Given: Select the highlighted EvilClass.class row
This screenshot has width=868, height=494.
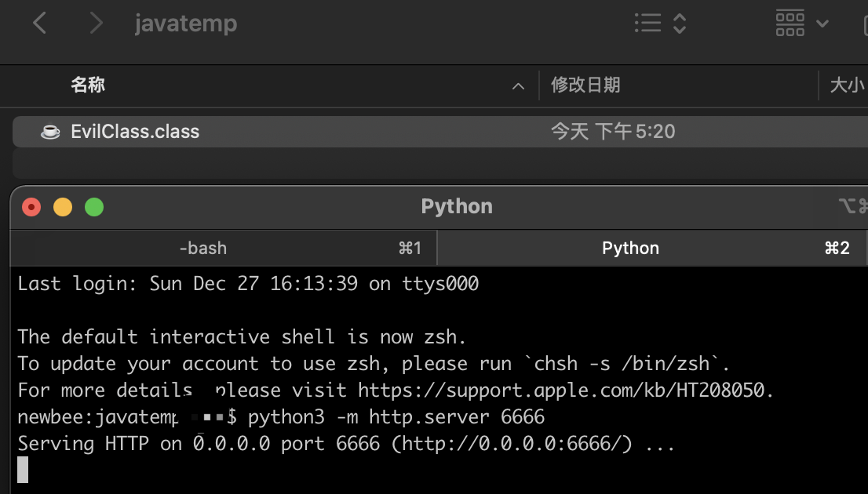Looking at the screenshot, I should 133,132.
